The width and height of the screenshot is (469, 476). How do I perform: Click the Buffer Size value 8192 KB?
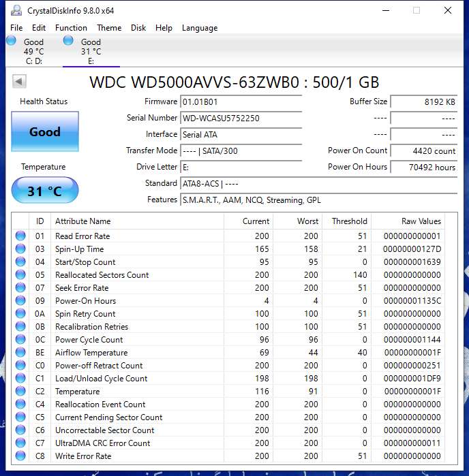click(424, 101)
